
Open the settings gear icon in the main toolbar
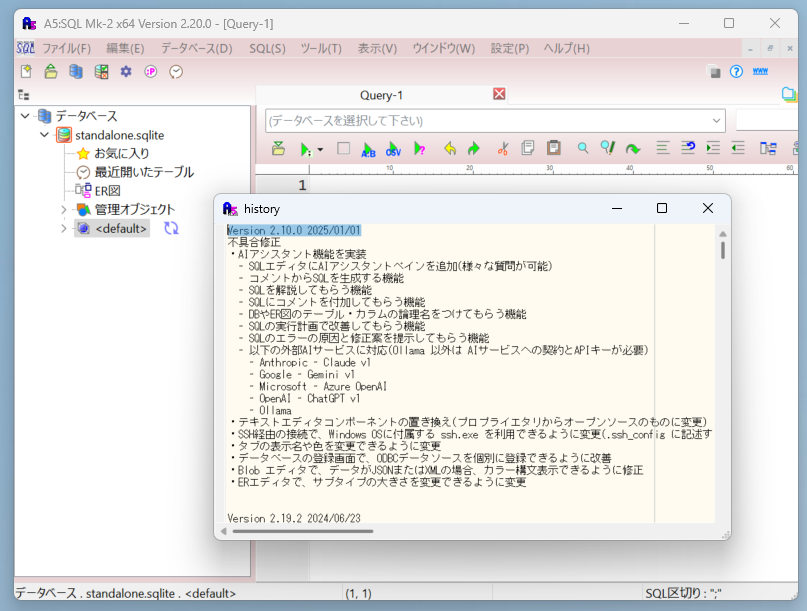coord(126,72)
